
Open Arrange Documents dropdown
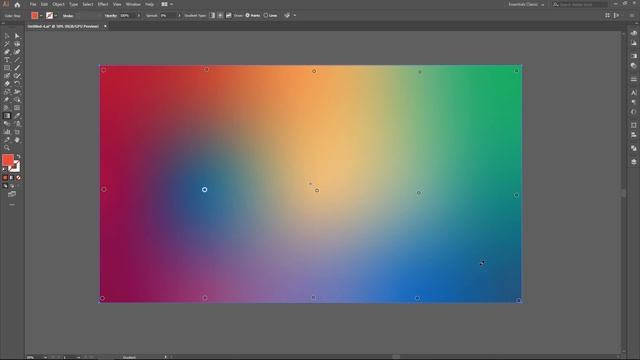pos(167,4)
